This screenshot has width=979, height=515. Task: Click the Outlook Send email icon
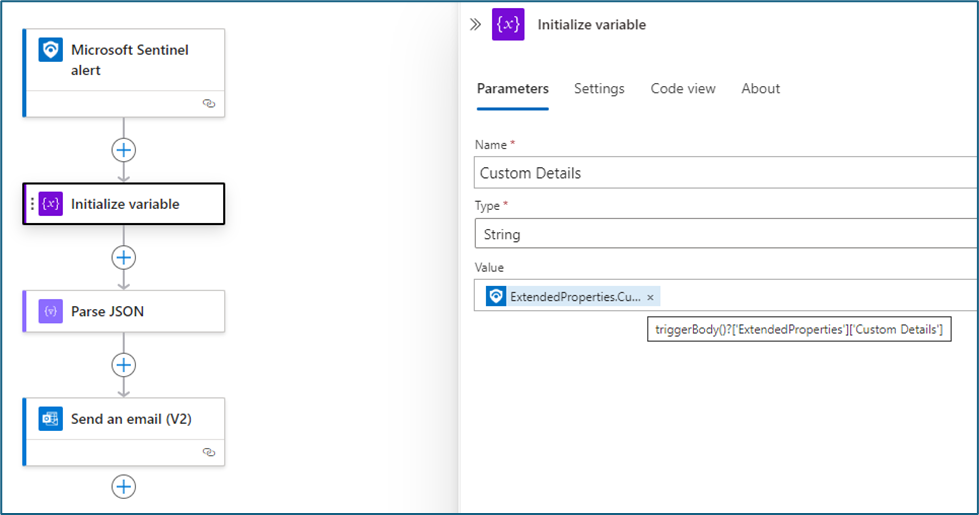[51, 419]
